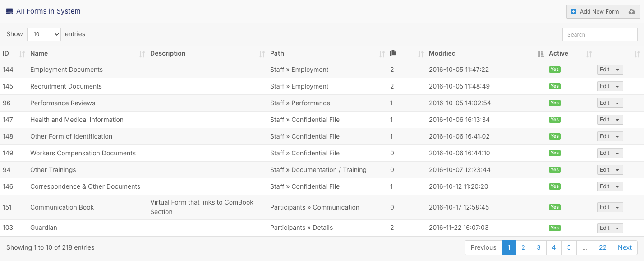This screenshot has width=644, height=261.
Task: Click the copies document icon column header
Action: [x=393, y=53]
